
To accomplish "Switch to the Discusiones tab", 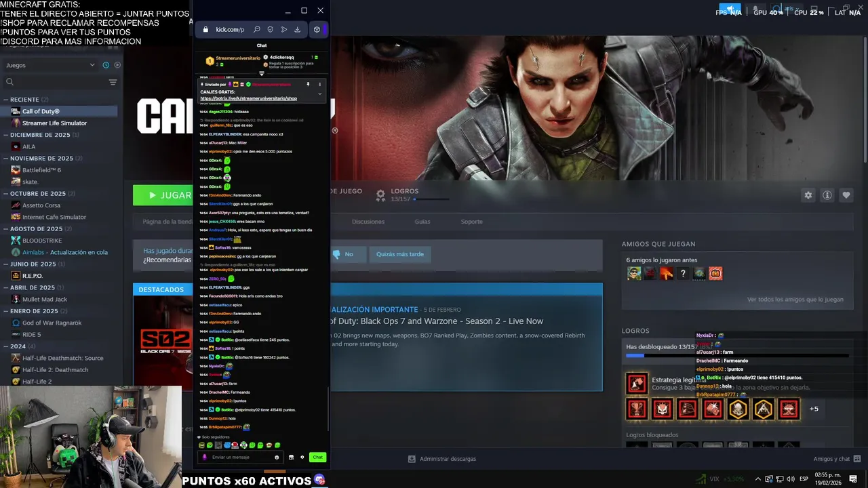I will [x=368, y=222].
